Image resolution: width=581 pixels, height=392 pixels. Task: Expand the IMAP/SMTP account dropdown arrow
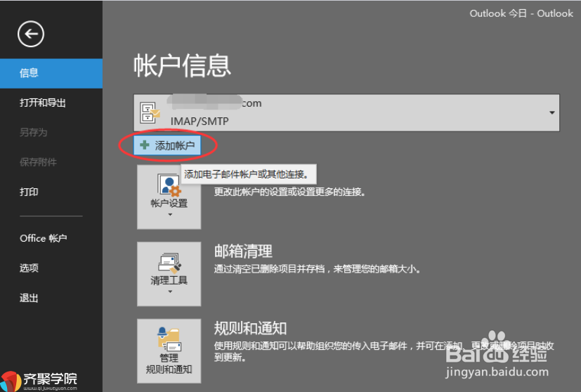click(551, 112)
